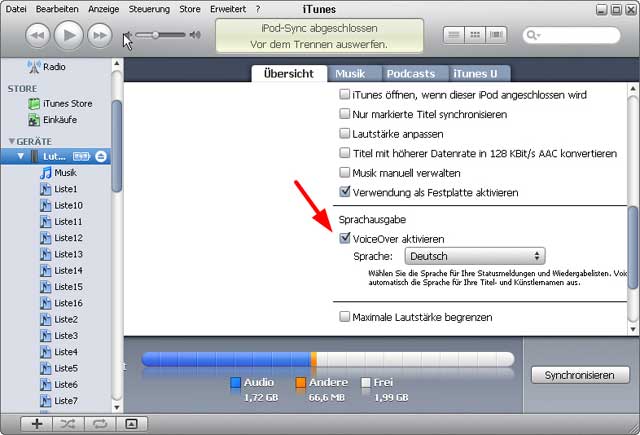640x435 pixels.
Task: Eject the iPod with eject icon
Action: click(x=101, y=156)
